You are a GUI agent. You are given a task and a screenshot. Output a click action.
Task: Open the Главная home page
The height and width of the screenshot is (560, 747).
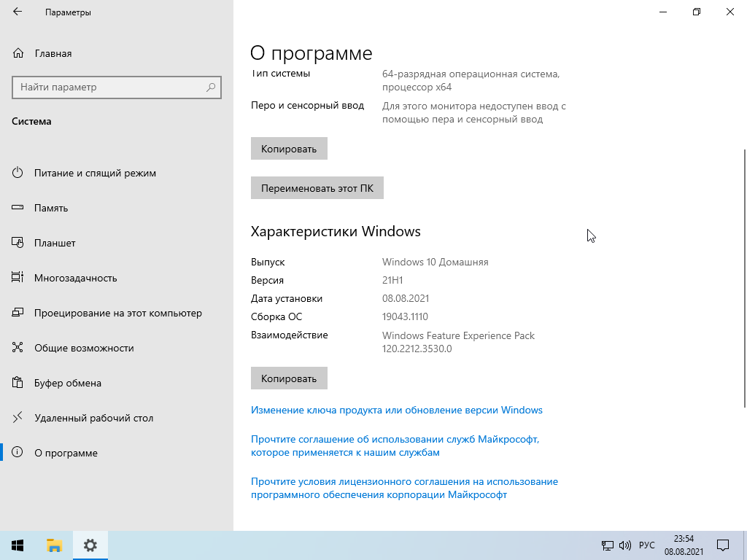(x=53, y=53)
